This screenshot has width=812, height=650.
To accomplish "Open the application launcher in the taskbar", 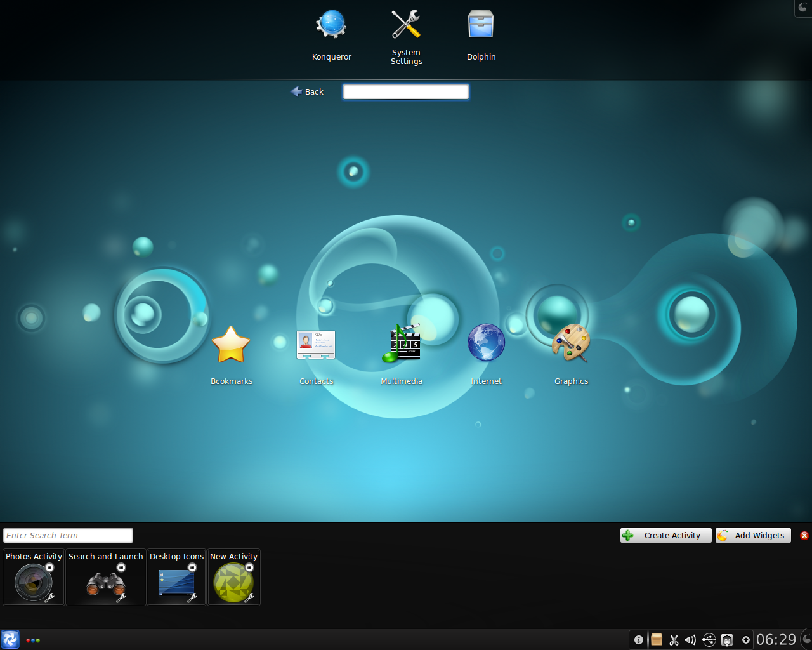I will [x=10, y=639].
